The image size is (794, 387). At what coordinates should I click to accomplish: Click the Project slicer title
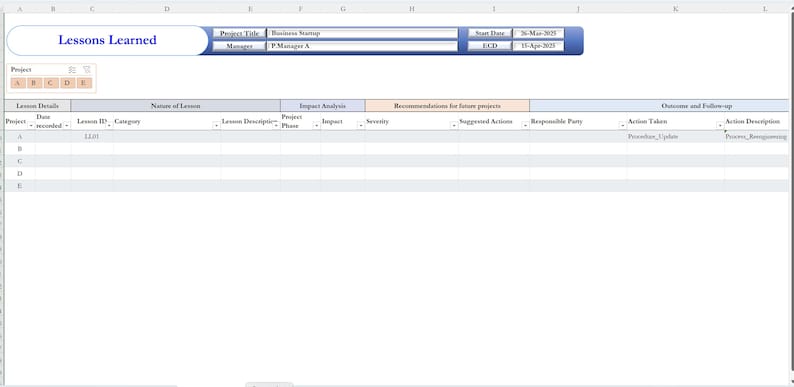pos(21,69)
